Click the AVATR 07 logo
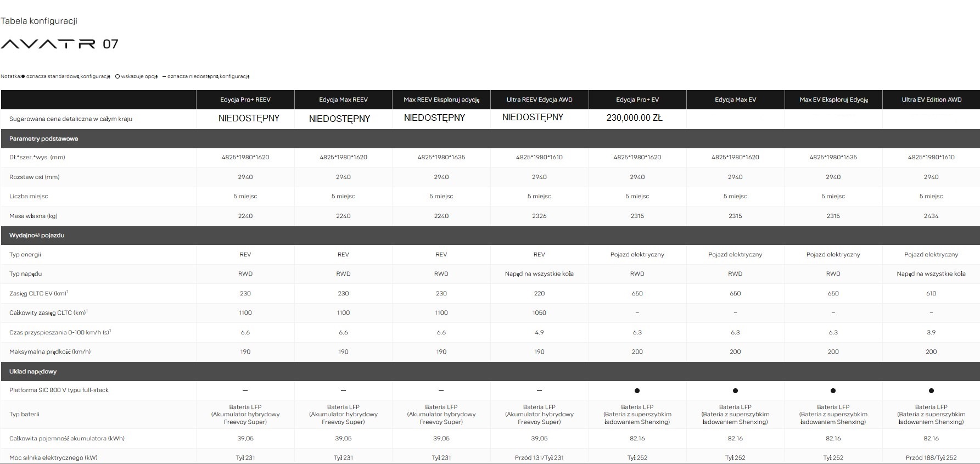Image resolution: width=980 pixels, height=464 pixels. [x=59, y=44]
